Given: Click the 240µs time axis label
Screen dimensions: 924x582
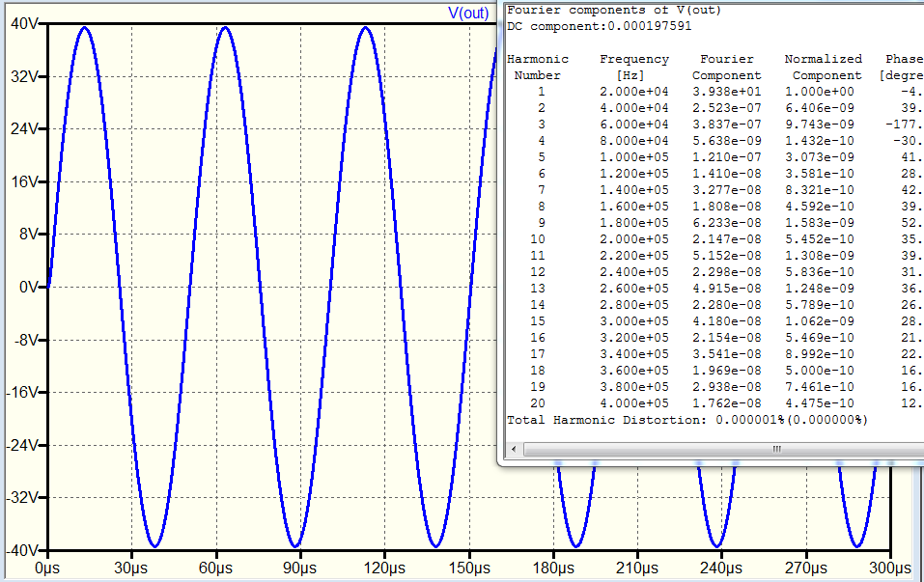Looking at the screenshot, I should (x=721, y=568).
